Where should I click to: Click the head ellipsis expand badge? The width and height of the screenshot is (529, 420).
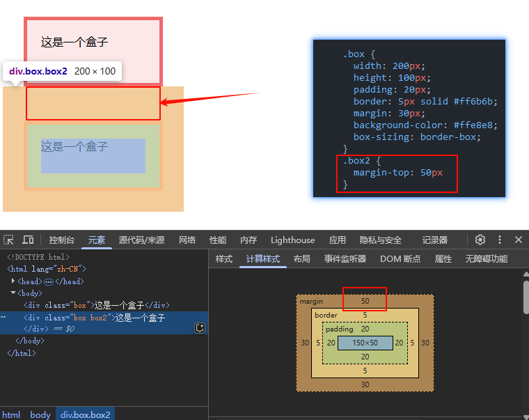click(x=49, y=281)
